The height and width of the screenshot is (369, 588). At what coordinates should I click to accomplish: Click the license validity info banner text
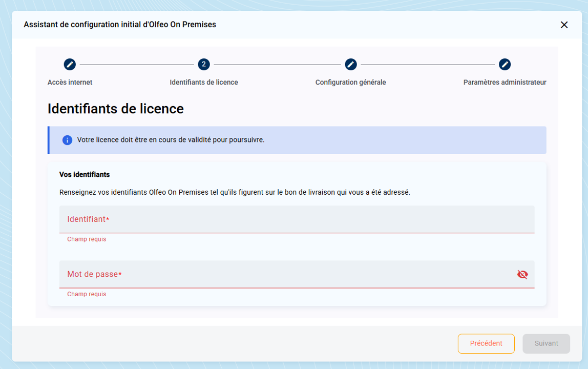[x=171, y=140]
